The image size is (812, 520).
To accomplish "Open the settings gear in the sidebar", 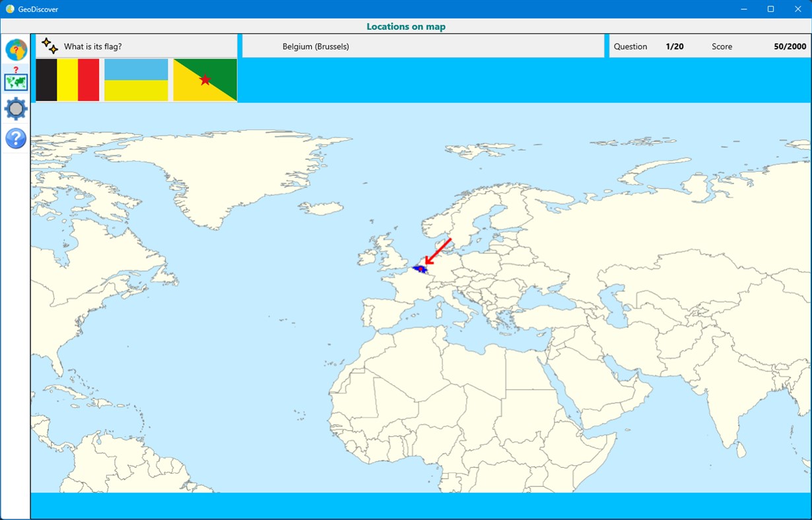I will (15, 109).
